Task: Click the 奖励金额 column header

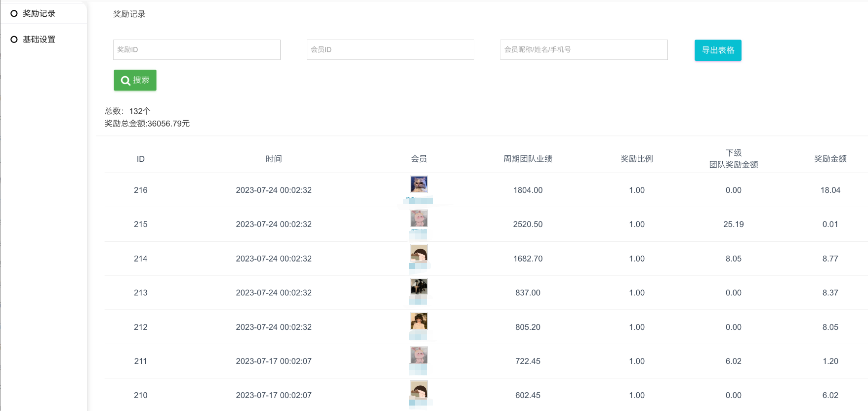Action: click(830, 159)
